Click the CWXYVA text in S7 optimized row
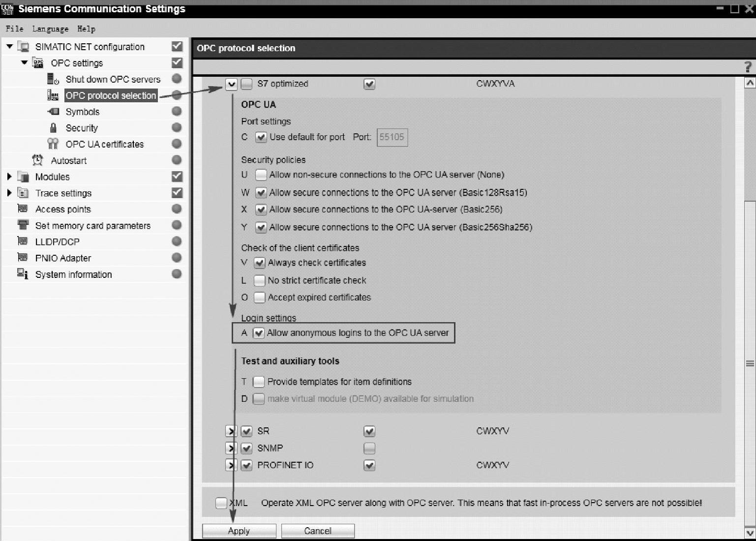756x541 pixels. 495,84
